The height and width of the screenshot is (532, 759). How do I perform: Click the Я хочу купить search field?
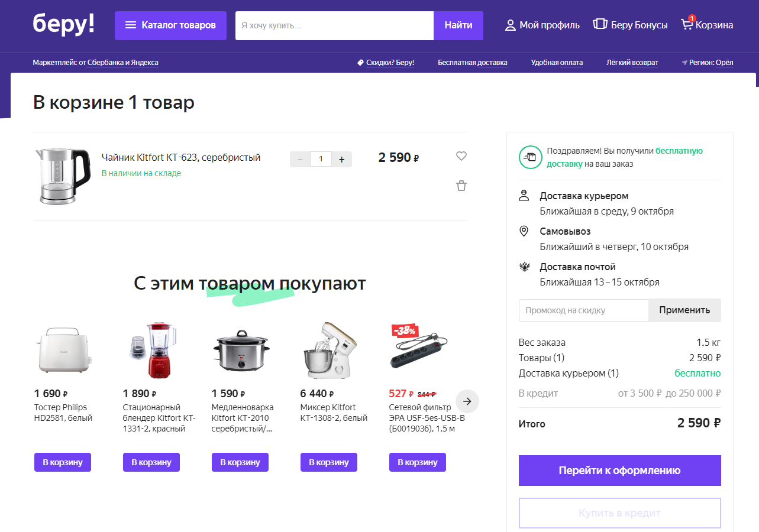click(334, 25)
